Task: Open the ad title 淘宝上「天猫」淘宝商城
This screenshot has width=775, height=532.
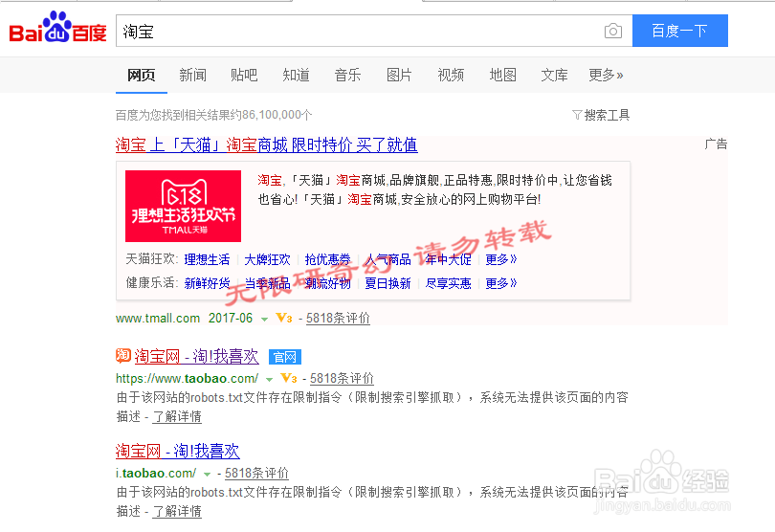Action: tap(267, 144)
